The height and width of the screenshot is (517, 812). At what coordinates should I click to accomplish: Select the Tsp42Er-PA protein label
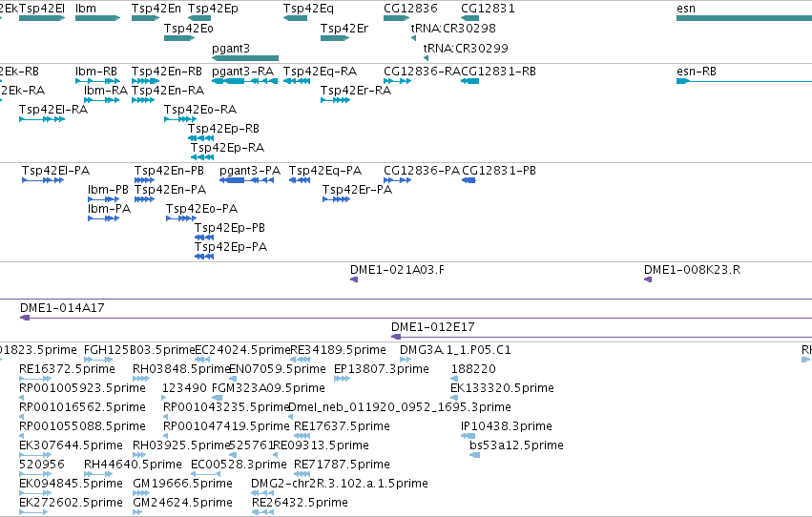click(x=357, y=190)
